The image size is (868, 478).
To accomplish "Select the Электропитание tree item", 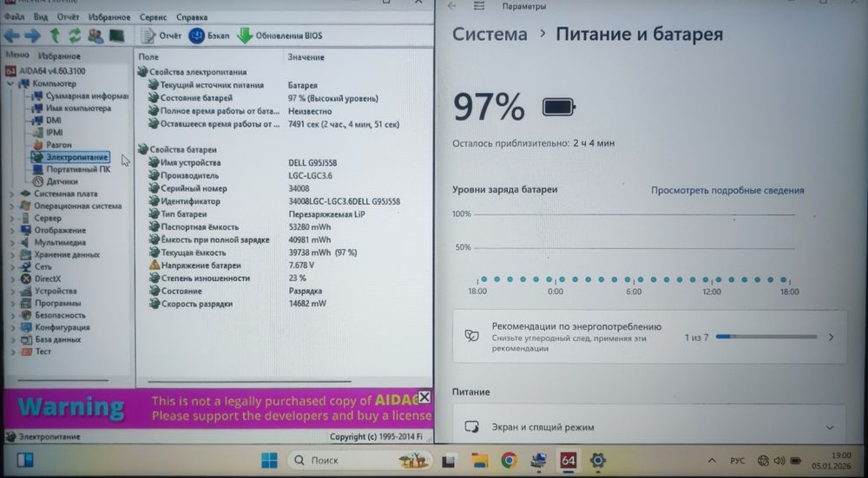I will [x=70, y=157].
